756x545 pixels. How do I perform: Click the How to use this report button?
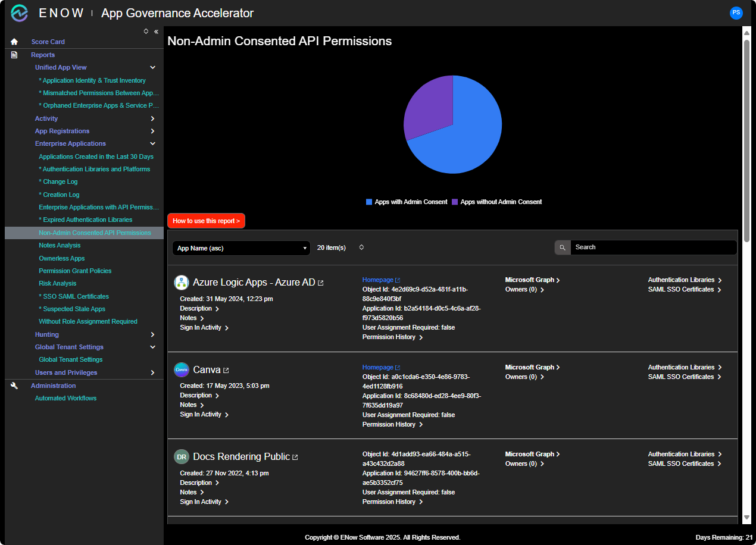coord(206,220)
